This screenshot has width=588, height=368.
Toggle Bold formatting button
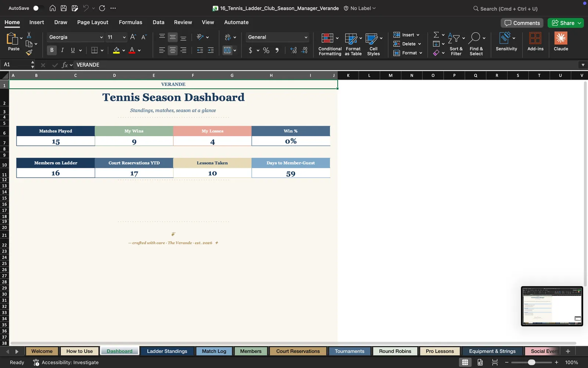coord(52,50)
